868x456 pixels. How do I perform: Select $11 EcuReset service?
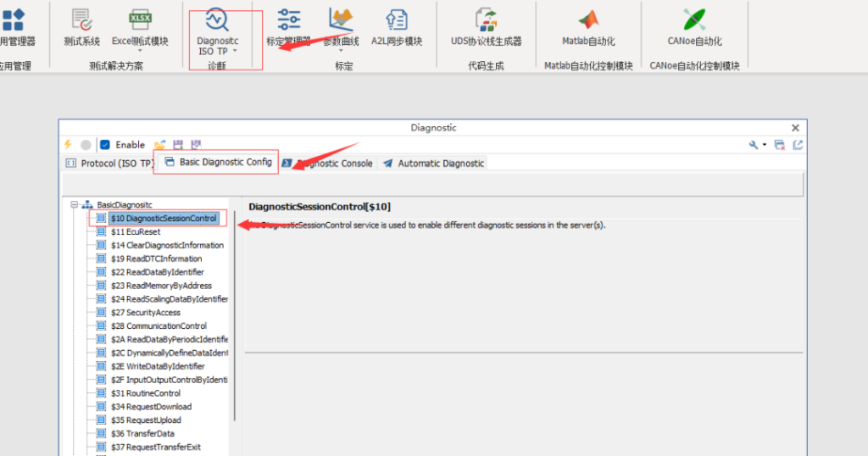point(135,231)
